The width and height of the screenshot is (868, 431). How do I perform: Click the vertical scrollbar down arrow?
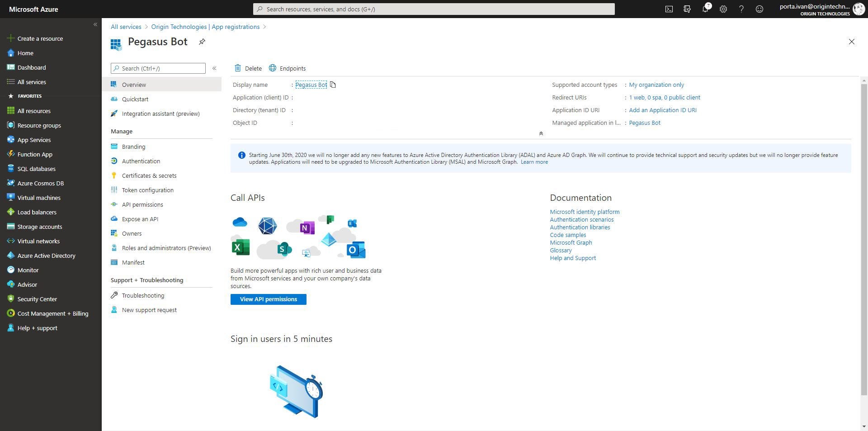tap(864, 426)
